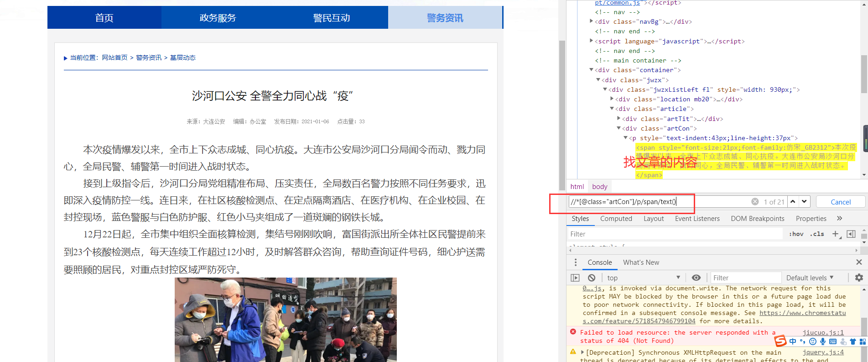Click Sogou input method S logo

(781, 341)
